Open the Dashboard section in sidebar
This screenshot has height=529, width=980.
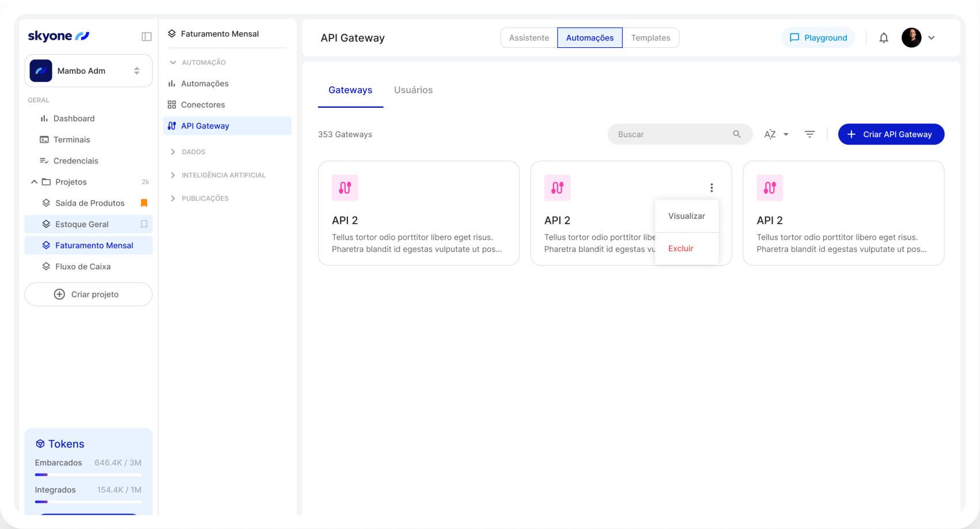pos(74,118)
